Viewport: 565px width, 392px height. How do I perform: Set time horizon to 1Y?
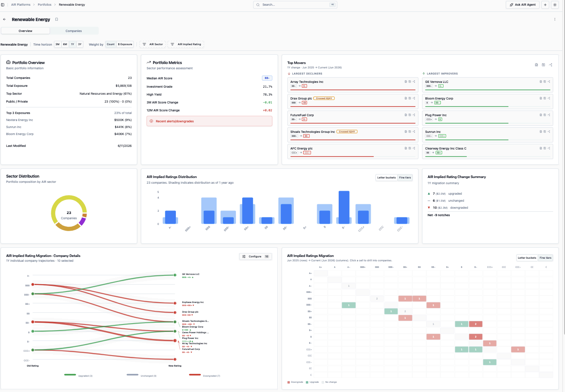tap(72, 44)
